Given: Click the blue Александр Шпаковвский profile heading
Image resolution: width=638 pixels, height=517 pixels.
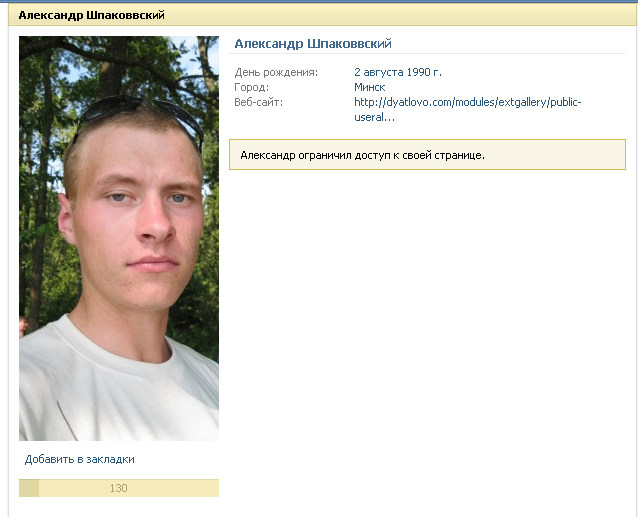Looking at the screenshot, I should point(313,44).
